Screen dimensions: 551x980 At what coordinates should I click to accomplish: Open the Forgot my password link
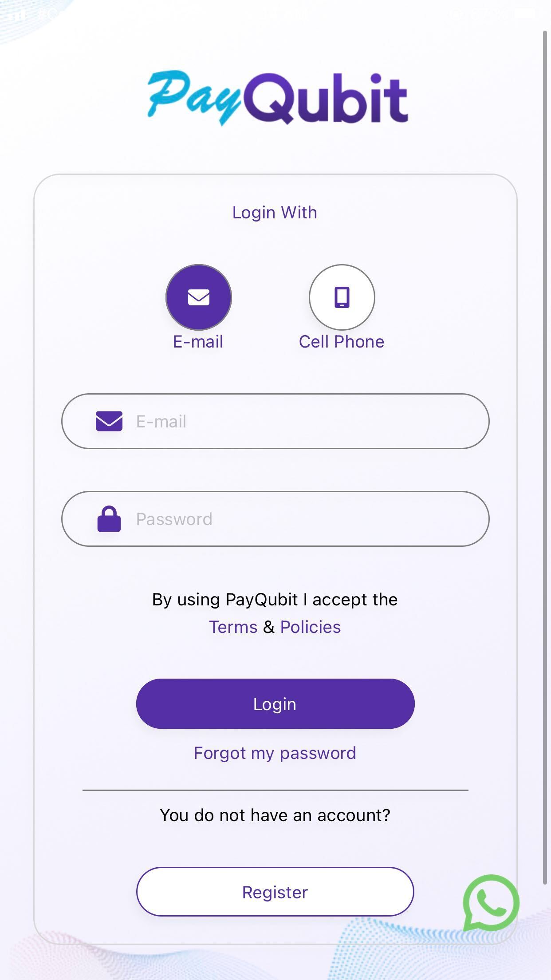[x=275, y=753]
